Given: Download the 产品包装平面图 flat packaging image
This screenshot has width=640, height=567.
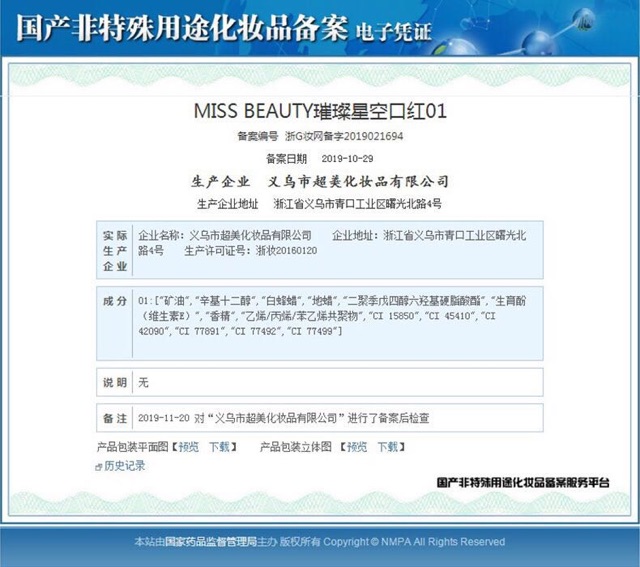Looking at the screenshot, I should click(x=220, y=447).
